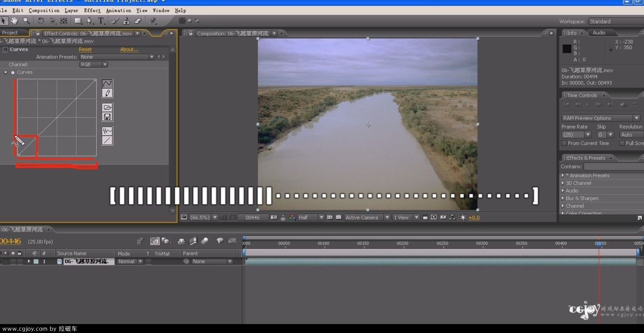This screenshot has width=644, height=333.
Task: Enable motion blur for the composition
Action: tap(204, 241)
